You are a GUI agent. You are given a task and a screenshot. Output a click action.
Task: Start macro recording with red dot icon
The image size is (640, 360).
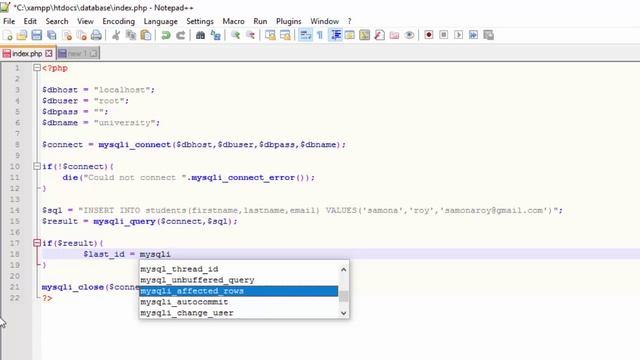tap(429, 35)
